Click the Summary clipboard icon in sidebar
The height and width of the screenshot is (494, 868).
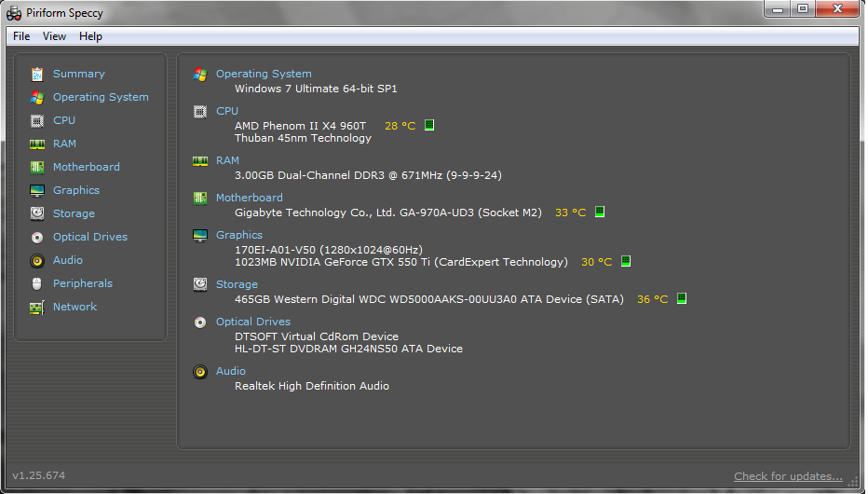pyautogui.click(x=37, y=75)
